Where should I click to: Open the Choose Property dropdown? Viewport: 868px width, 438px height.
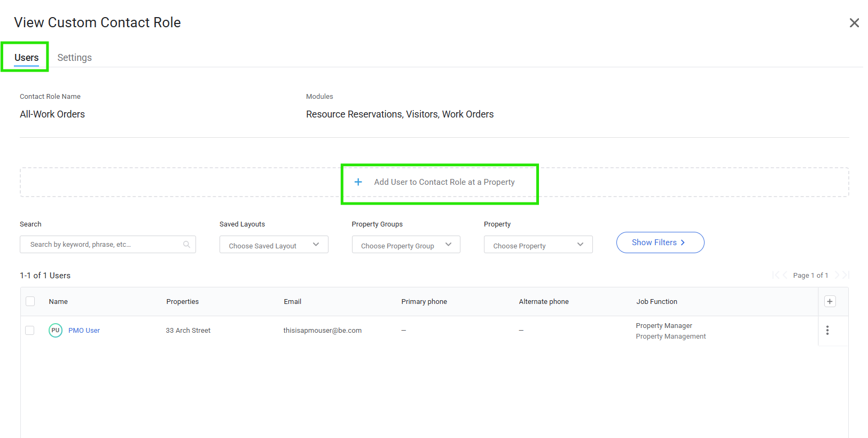(x=538, y=245)
